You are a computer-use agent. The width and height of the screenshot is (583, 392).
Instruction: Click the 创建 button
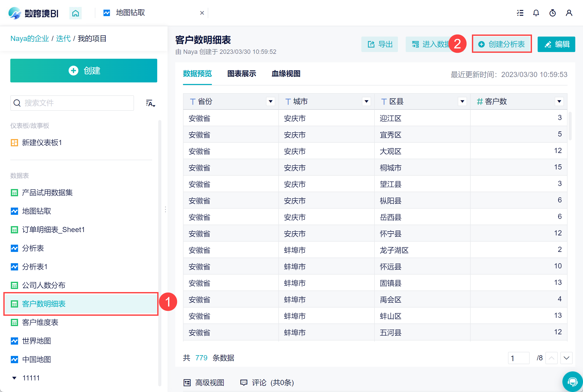84,71
